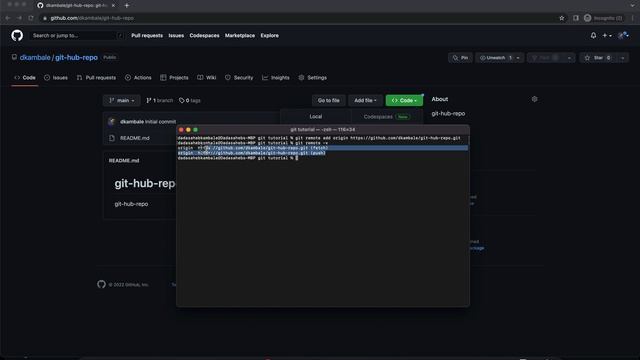
Task: Star the repository
Action: pyautogui.click(x=598, y=58)
